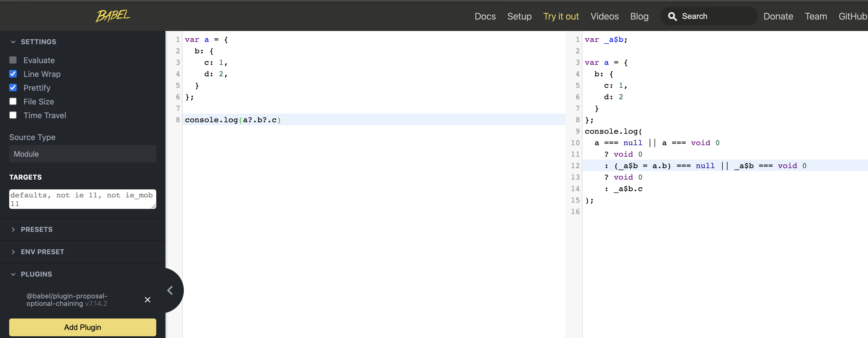
Task: Enable the File Size checkbox
Action: 13,101
